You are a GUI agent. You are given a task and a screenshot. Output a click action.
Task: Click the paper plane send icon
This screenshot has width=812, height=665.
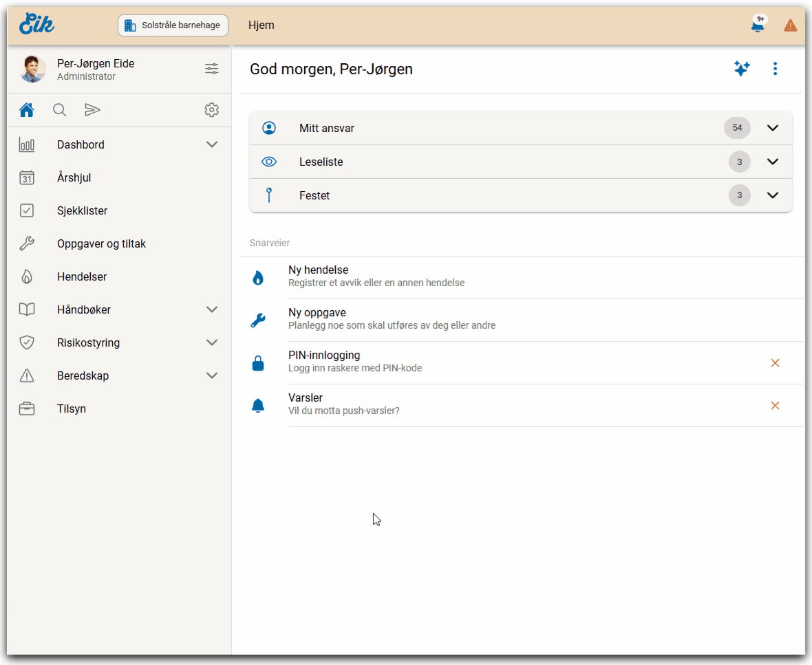92,110
